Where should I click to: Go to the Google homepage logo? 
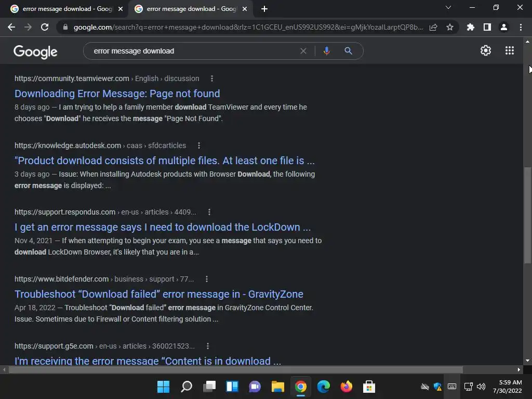[x=35, y=51]
